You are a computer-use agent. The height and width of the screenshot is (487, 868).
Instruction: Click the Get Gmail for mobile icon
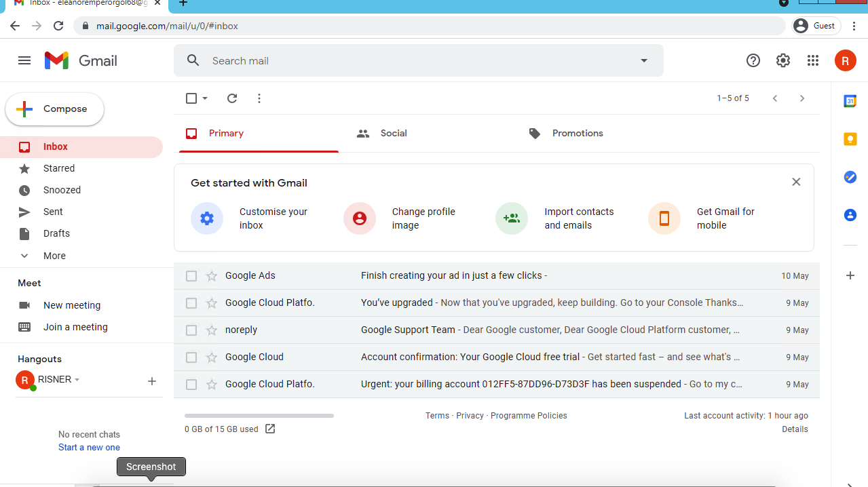[664, 218]
